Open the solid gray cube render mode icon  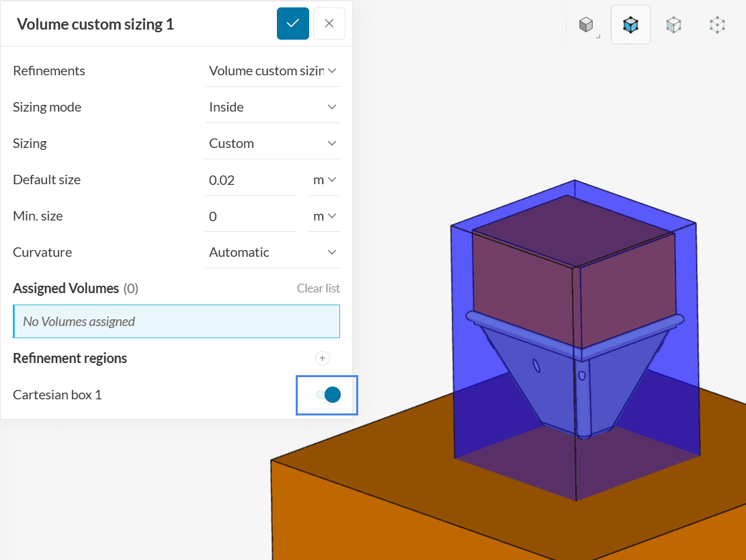tap(587, 25)
